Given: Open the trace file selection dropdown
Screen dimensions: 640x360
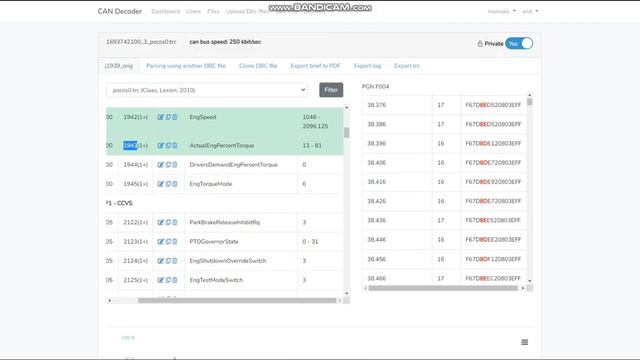Looking at the screenshot, I should [207, 90].
